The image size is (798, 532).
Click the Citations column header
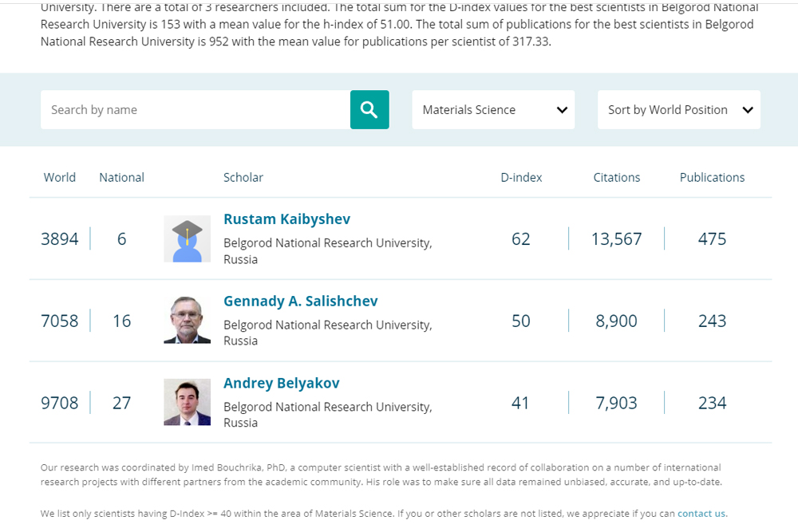click(616, 177)
